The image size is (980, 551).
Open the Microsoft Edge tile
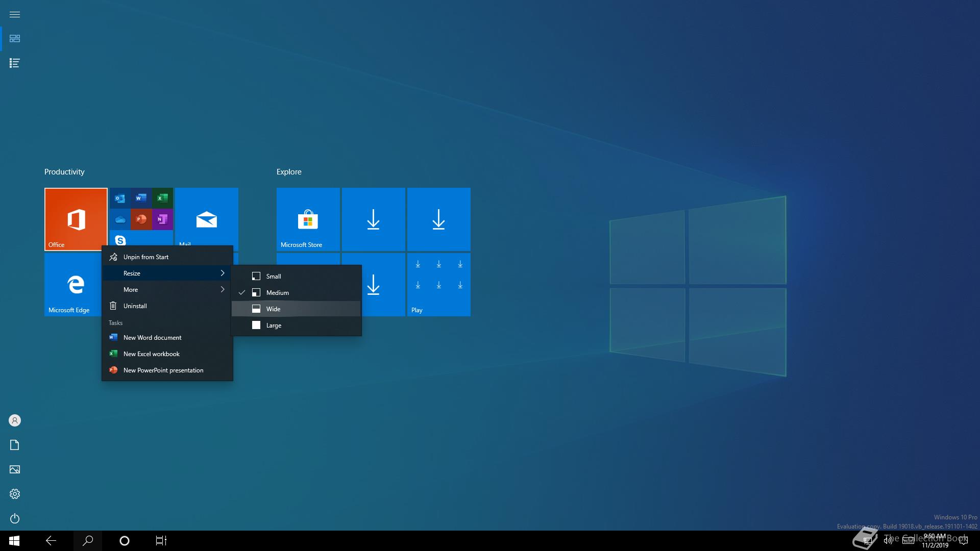pos(73,285)
